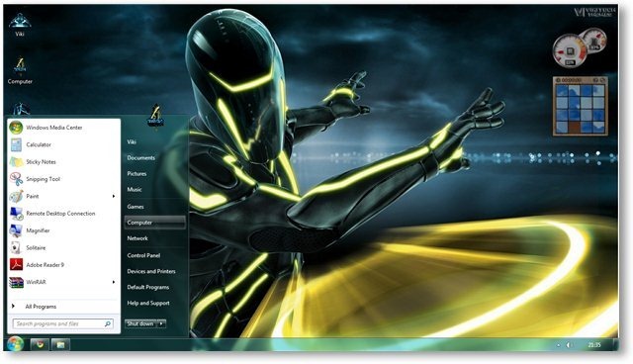The width and height of the screenshot is (633, 364).
Task: Open Chrome from the taskbar
Action: 40,344
